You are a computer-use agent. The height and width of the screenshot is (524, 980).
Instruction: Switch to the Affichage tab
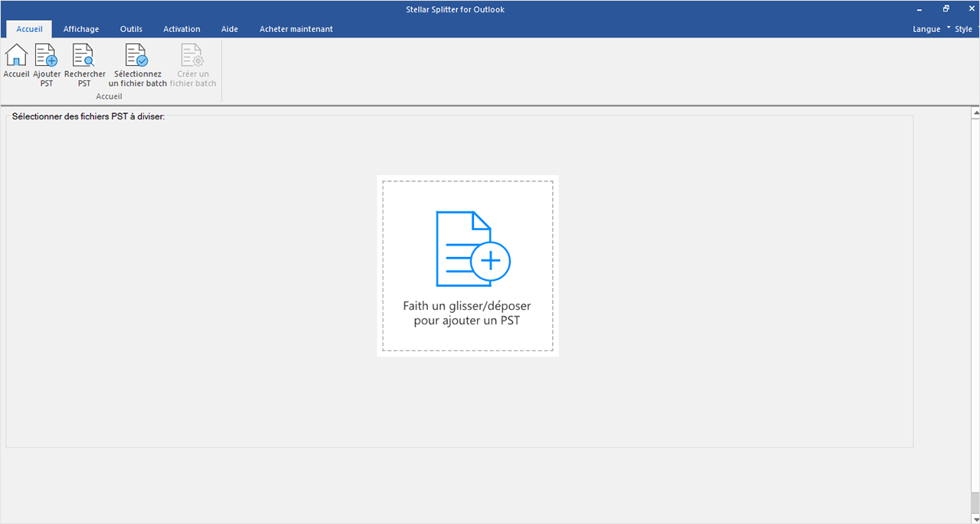81,29
